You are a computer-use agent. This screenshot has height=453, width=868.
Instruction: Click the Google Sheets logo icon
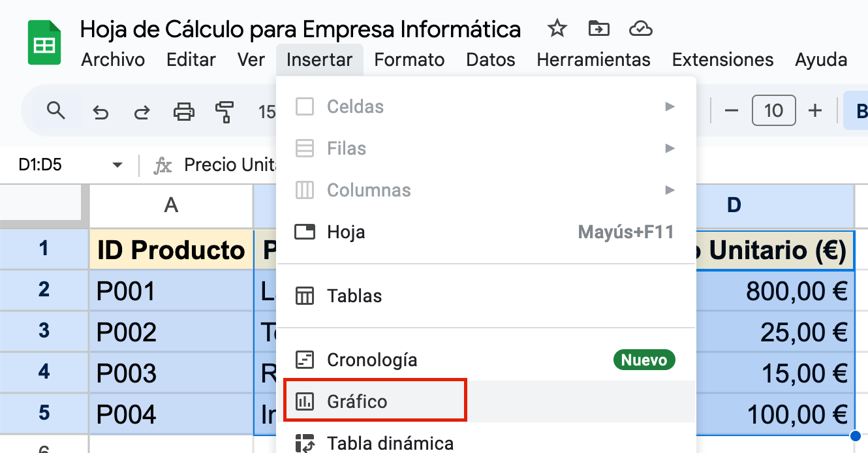43,42
